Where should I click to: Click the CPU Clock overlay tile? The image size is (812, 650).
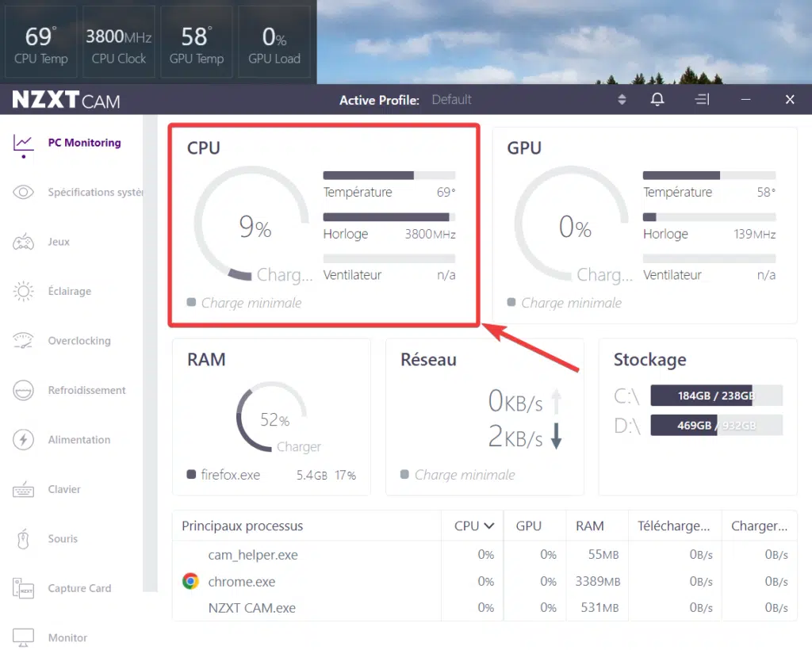tap(119, 42)
